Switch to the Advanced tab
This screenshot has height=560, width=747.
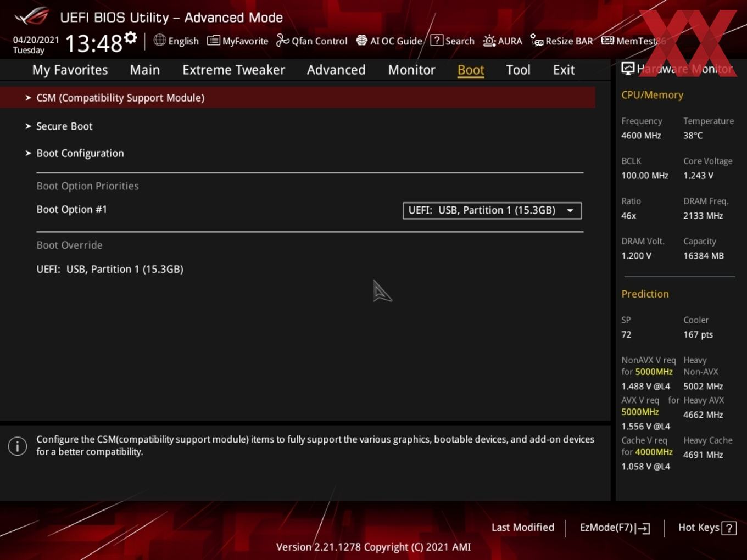[336, 70]
